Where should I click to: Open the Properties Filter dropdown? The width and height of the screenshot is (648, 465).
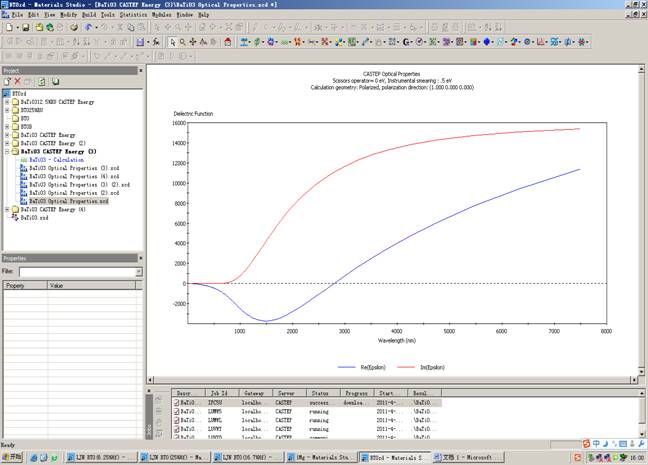[138, 271]
